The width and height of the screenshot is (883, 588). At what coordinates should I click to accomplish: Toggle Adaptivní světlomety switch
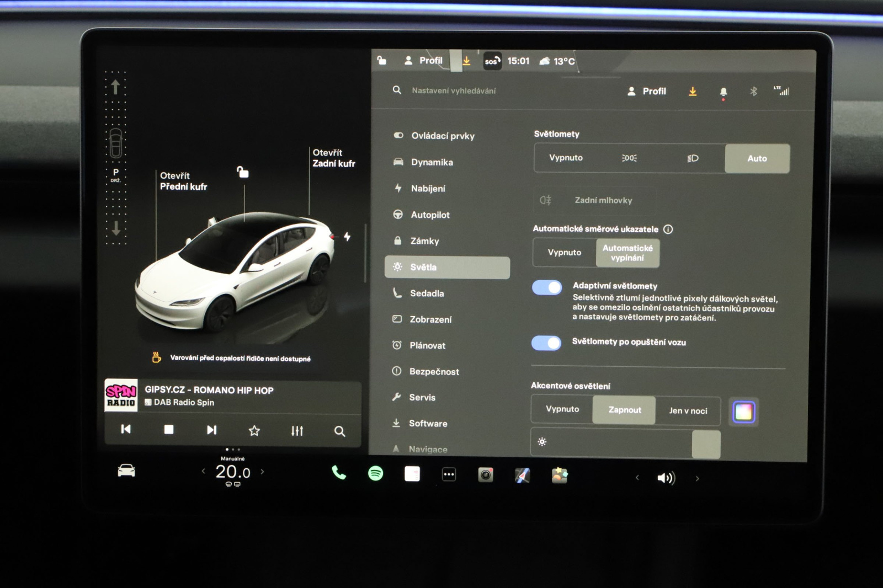pos(546,287)
